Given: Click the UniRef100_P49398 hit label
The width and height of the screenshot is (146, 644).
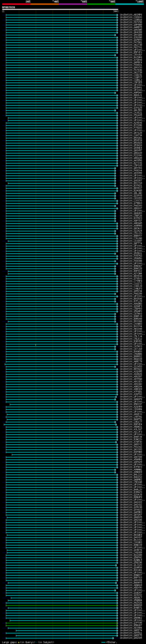Looking at the screenshot, I should tap(131, 261).
